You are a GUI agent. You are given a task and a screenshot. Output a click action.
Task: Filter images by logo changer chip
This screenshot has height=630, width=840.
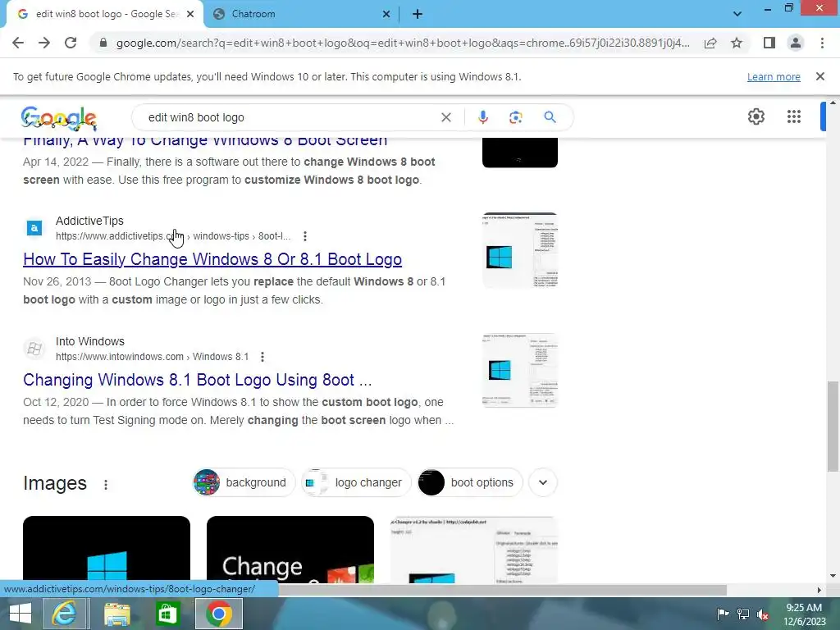[356, 482]
